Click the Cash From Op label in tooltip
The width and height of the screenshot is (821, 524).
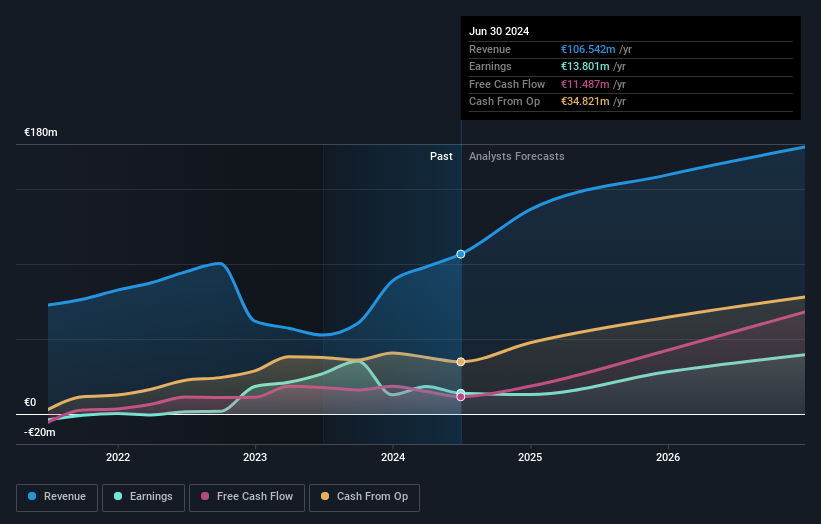(x=504, y=102)
